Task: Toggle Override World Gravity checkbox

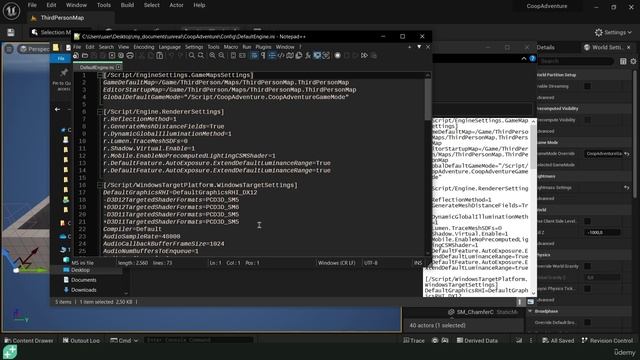Action: coord(587,266)
